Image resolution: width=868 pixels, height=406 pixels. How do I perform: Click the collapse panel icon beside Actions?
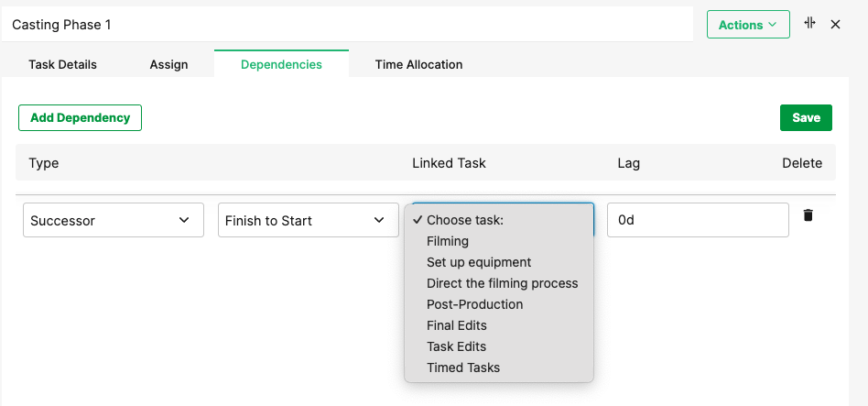[809, 24]
